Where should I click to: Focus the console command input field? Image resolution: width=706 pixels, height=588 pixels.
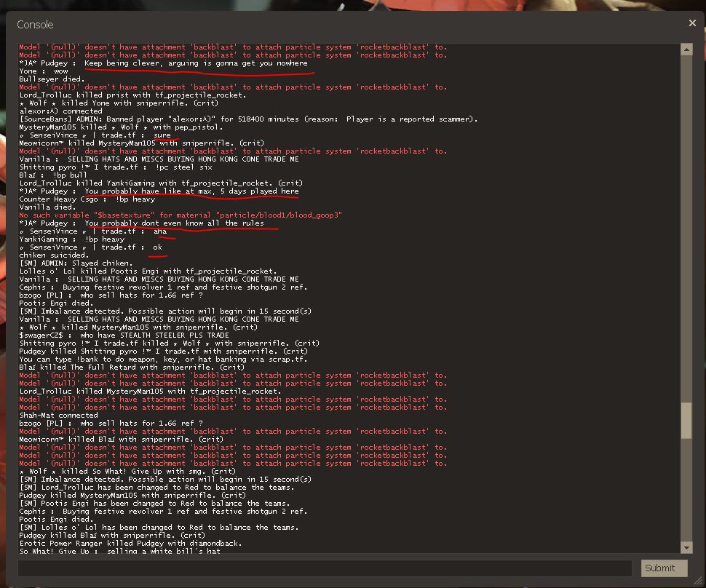[x=325, y=568]
